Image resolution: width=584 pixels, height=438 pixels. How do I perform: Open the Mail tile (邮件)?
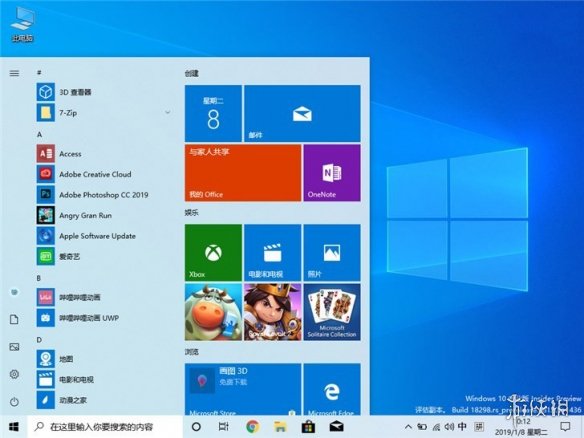click(x=302, y=113)
